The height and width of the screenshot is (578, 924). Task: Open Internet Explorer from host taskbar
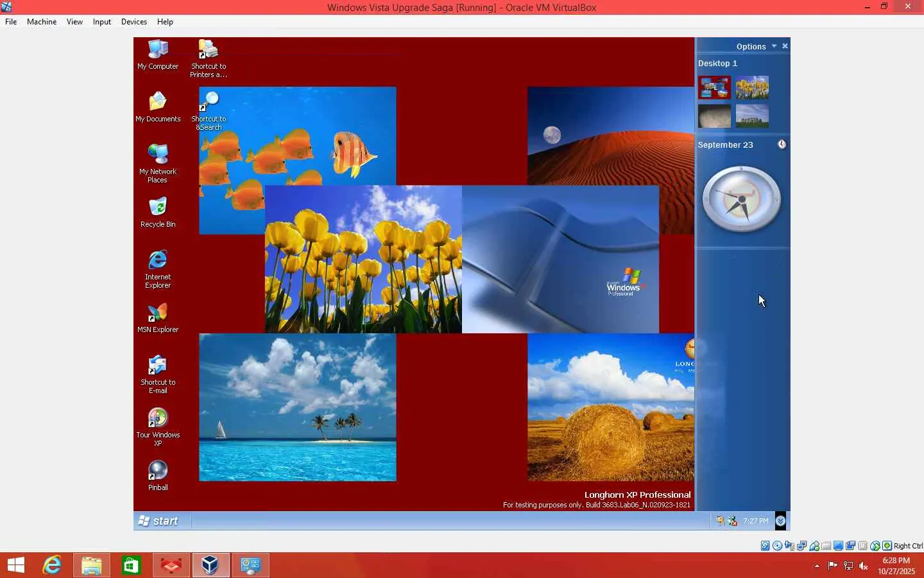coord(52,565)
